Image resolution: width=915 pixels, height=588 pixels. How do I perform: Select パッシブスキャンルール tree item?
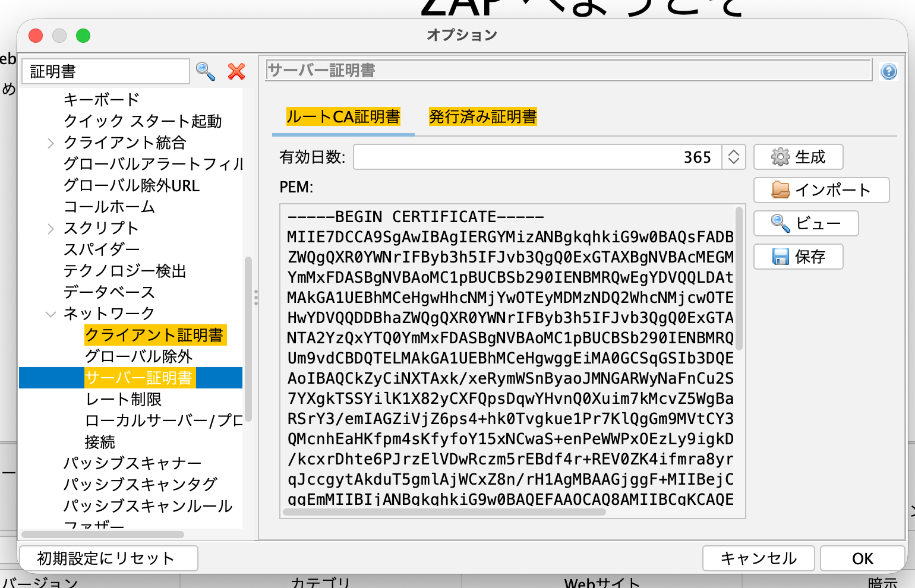pyautogui.click(x=148, y=506)
